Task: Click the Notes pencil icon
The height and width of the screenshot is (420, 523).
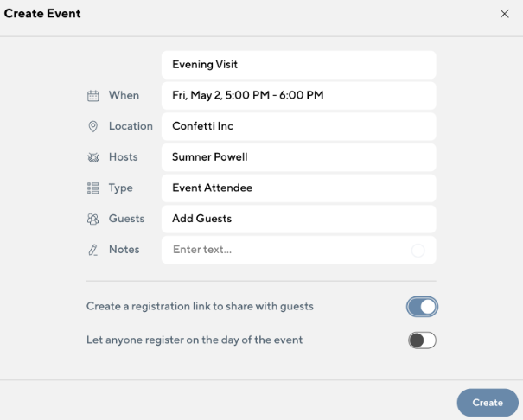Action: pos(93,250)
